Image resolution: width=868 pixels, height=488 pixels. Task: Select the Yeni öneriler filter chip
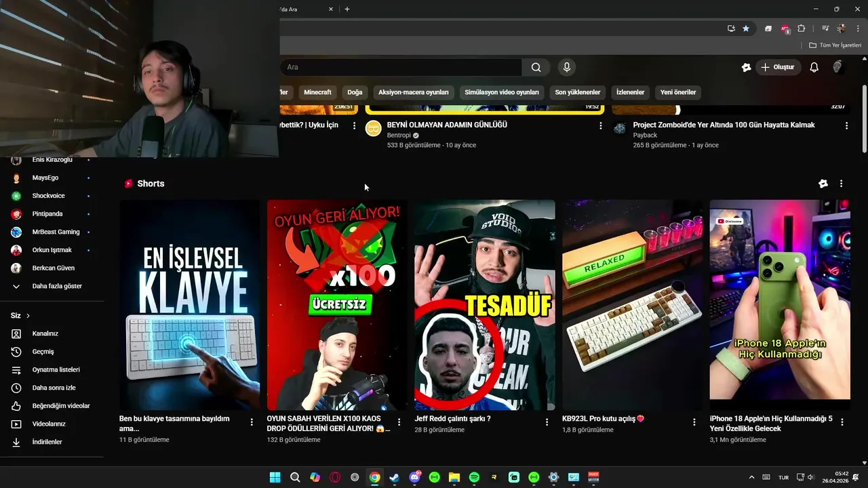tap(678, 92)
